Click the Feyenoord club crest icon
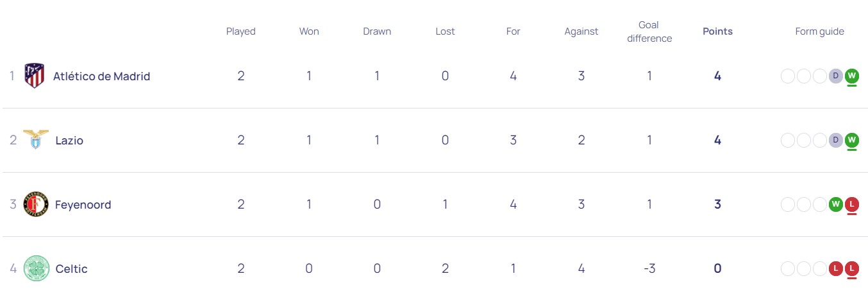This screenshot has height=294, width=868. (36, 204)
